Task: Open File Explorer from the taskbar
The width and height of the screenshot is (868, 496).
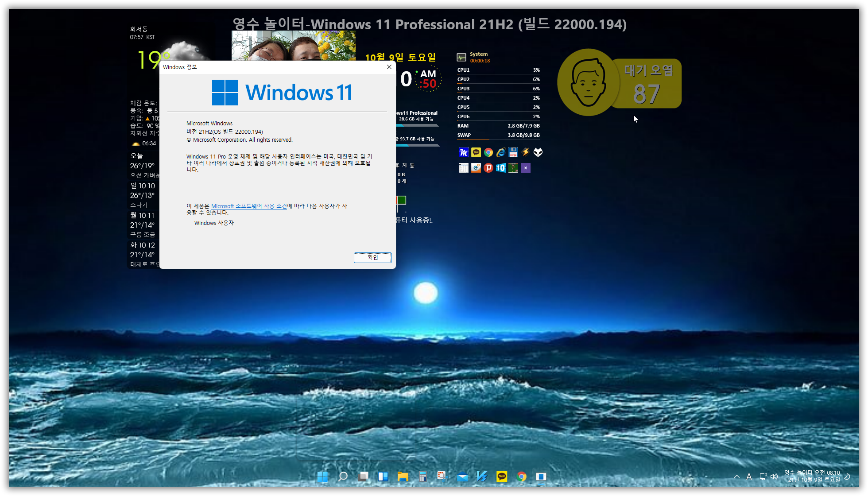Action: click(403, 477)
